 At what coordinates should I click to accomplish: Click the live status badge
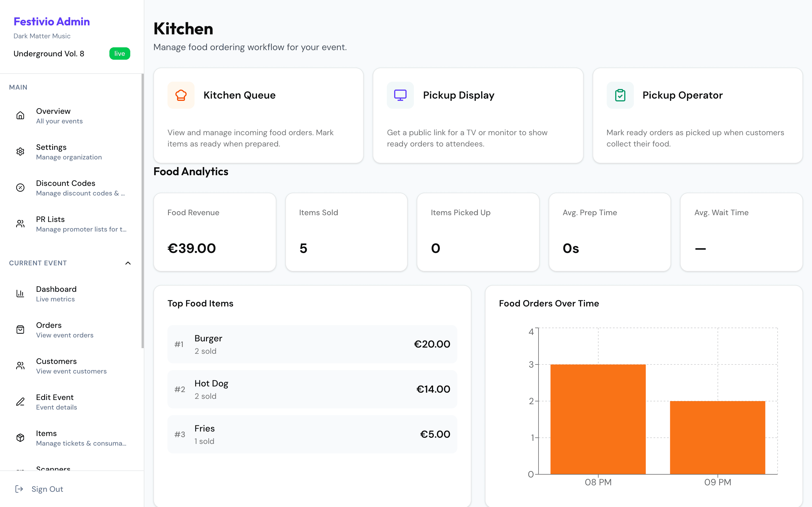coord(120,53)
